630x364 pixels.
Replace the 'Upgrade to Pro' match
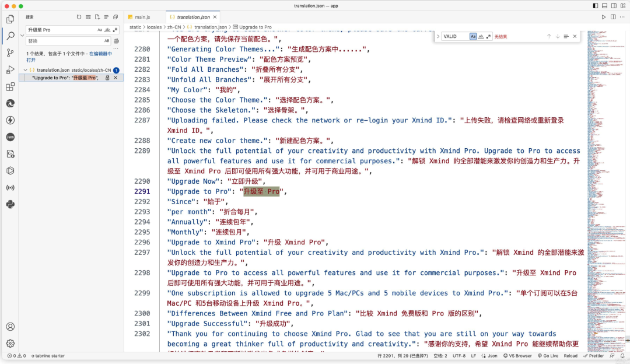[107, 78]
